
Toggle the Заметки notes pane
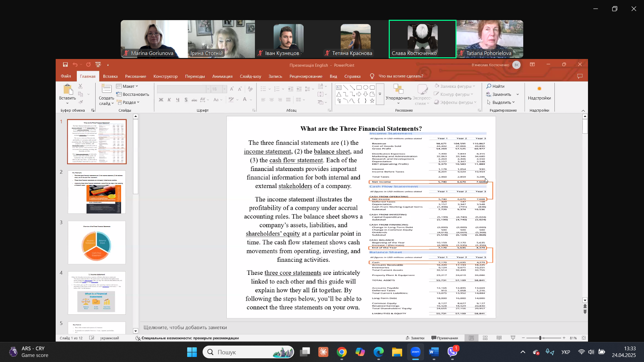coord(415,338)
